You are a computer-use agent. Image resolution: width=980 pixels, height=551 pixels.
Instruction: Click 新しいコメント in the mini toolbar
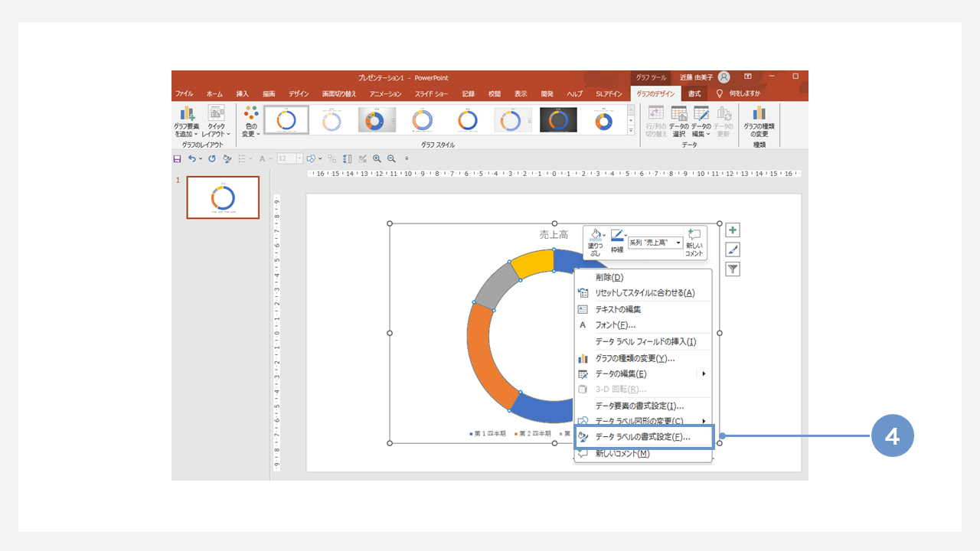(x=694, y=243)
